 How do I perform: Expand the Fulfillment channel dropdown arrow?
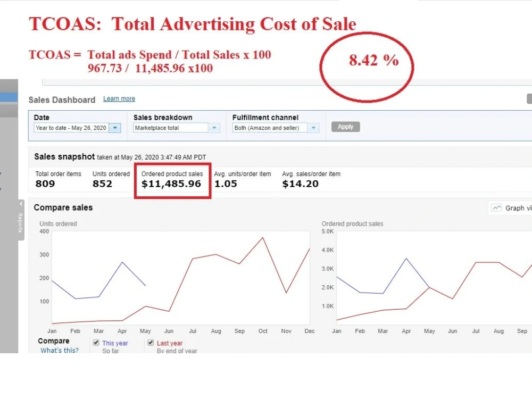click(x=313, y=128)
